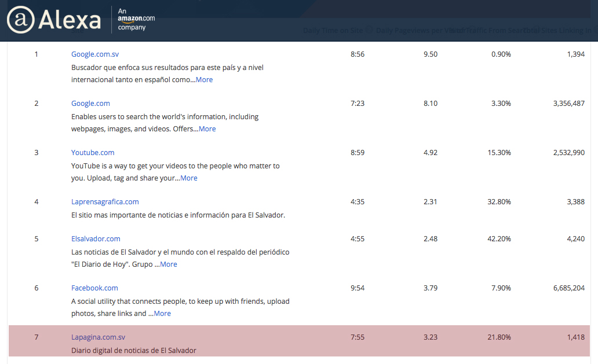The image size is (598, 364).
Task: Click the Amazon.com company logo
Action: [x=136, y=19]
